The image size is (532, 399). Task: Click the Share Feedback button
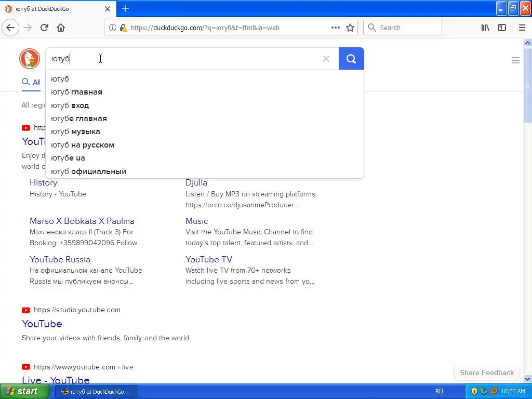487,373
